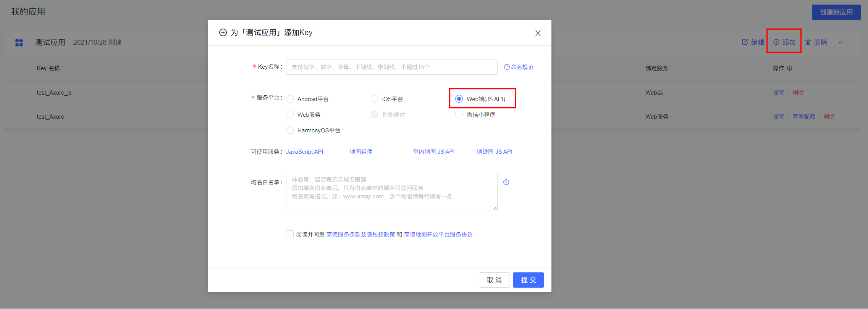Viewport: 868px width, 309px height.
Task: Open the 地铁图 JS API link
Action: 495,152
